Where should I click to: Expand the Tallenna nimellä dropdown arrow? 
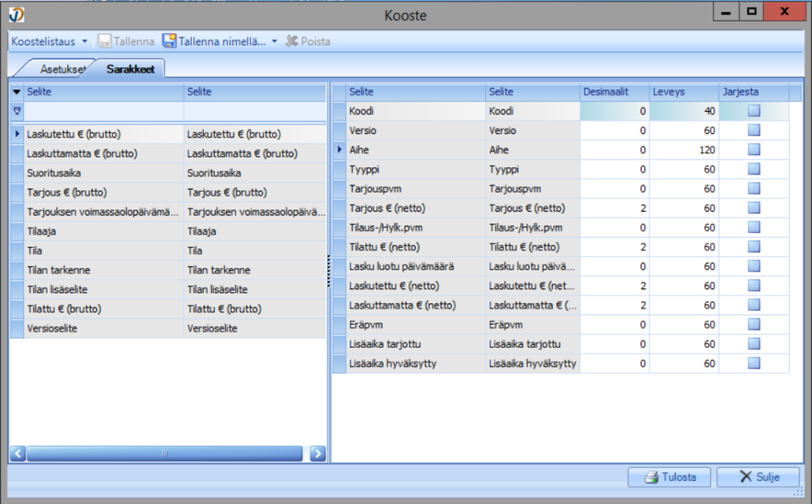pos(274,41)
